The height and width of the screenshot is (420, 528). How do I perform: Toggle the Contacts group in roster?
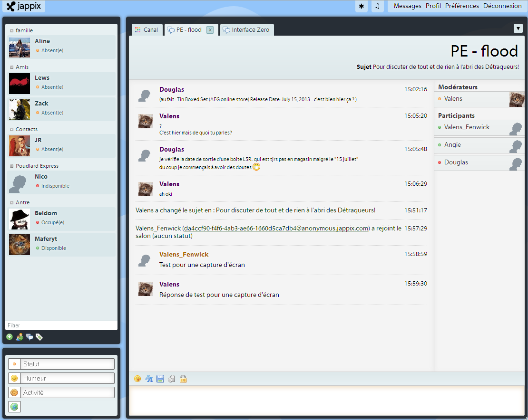point(12,129)
